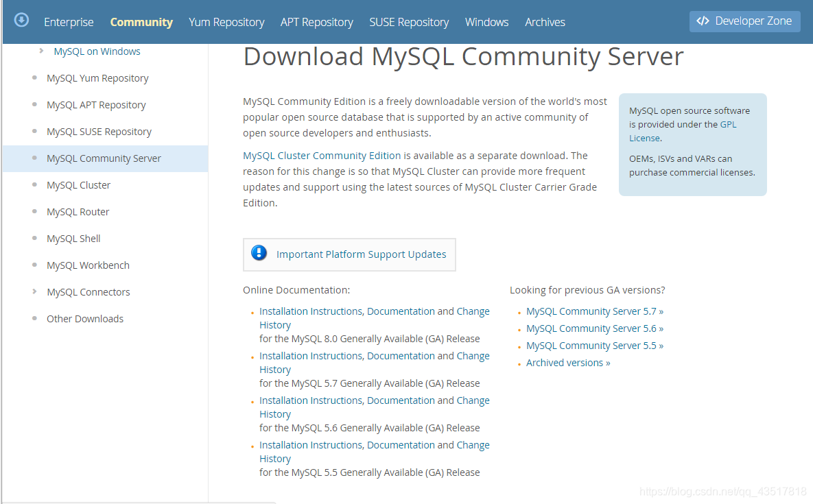This screenshot has width=813, height=504.
Task: Click the code brackets icon in Developer Zone
Action: [x=703, y=21]
